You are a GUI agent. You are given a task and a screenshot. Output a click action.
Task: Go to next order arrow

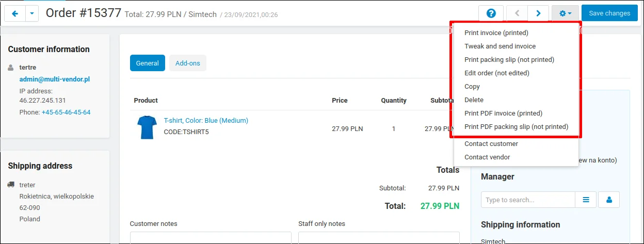point(538,13)
